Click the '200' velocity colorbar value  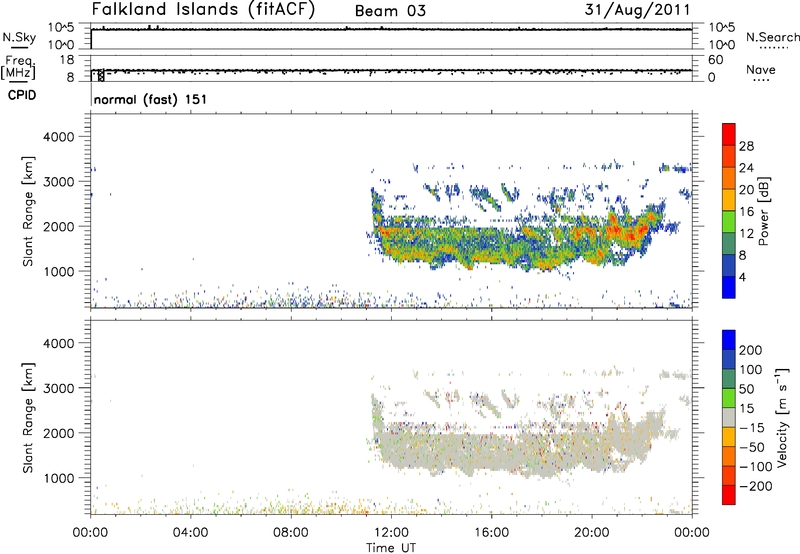click(x=751, y=350)
